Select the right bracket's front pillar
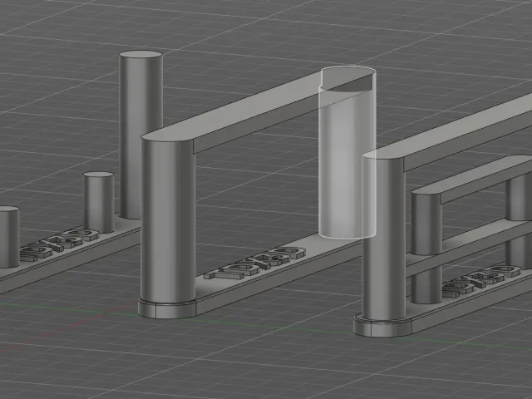This screenshot has height=399, width=532. pos(383,238)
